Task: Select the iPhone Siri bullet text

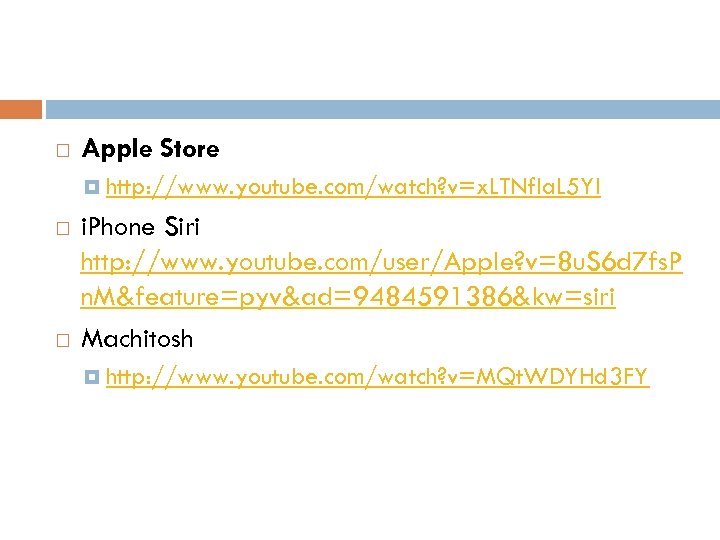Action: (140, 227)
